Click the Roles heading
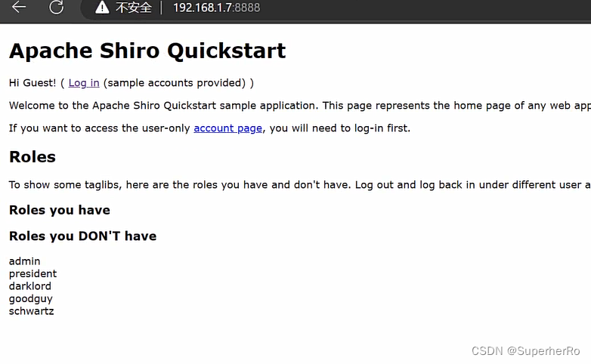Image resolution: width=591 pixels, height=364 pixels. 32,157
